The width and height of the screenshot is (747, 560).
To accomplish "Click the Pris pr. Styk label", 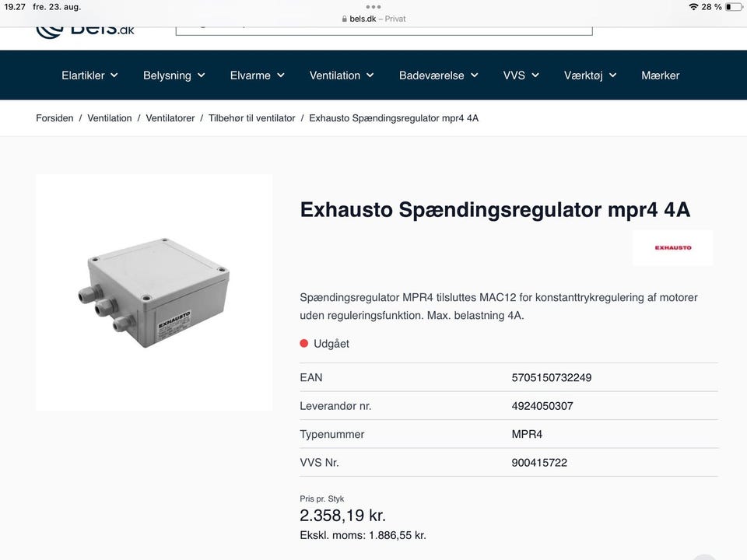I will [321, 499].
